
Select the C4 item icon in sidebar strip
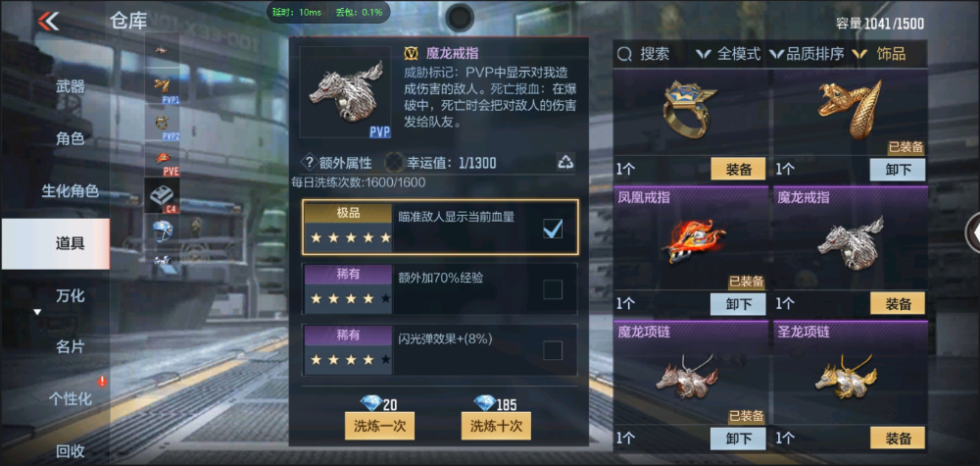click(163, 196)
